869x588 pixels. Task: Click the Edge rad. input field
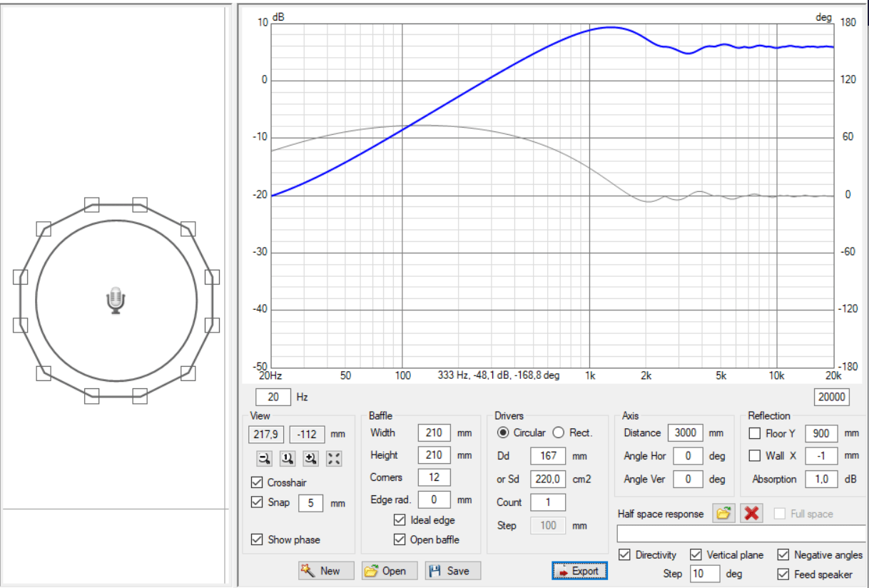(434, 500)
